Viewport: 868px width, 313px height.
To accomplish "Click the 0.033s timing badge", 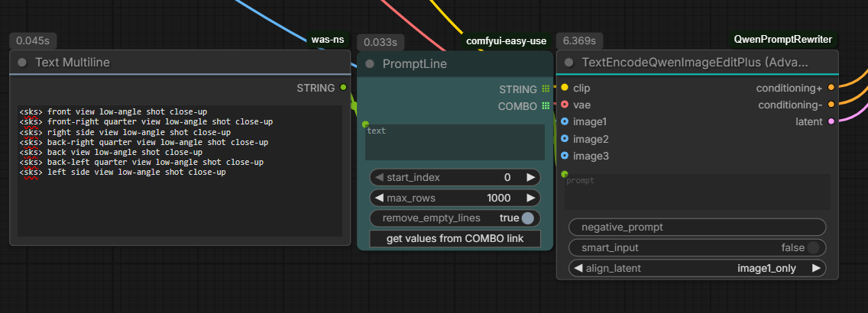I will (x=381, y=43).
